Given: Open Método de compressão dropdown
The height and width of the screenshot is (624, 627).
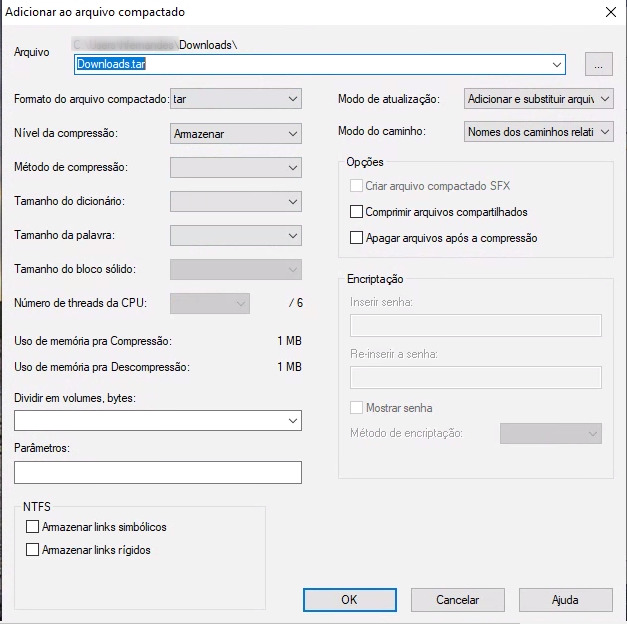Looking at the screenshot, I should click(236, 168).
